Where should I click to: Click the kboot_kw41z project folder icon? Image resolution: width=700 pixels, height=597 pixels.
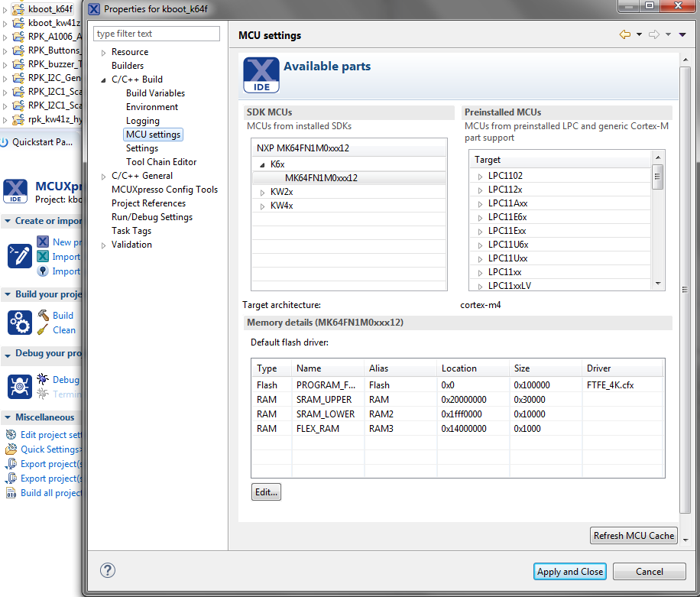click(18, 23)
